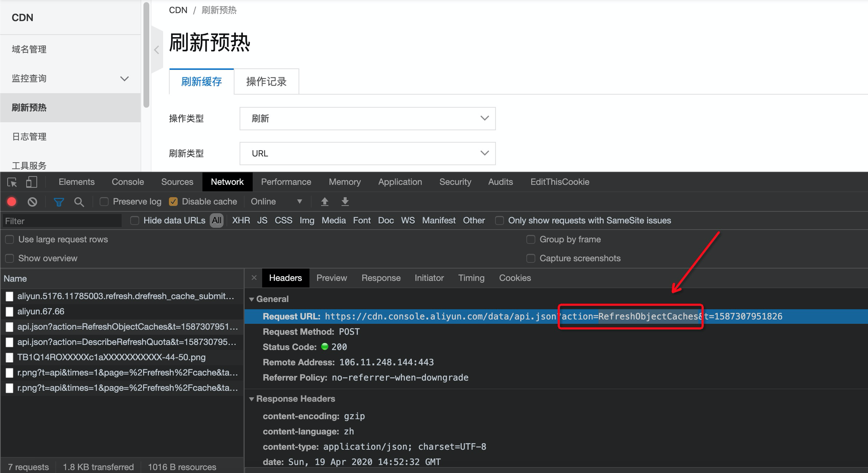Select the Network tab
Viewport: 868px width, 473px height.
[227, 182]
